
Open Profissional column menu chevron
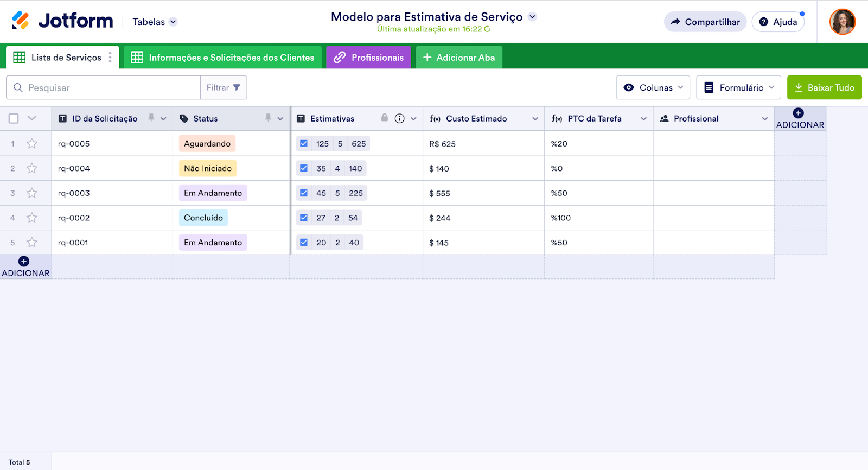click(x=764, y=118)
